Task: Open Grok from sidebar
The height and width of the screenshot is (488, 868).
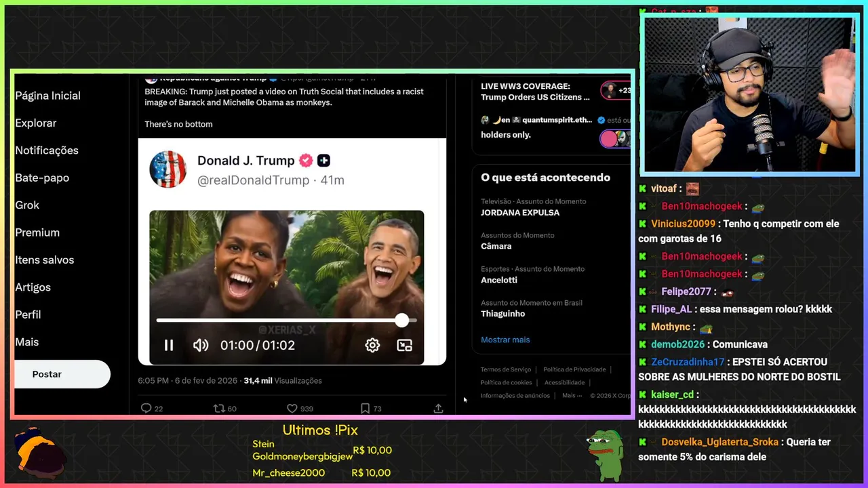Action: click(x=27, y=205)
